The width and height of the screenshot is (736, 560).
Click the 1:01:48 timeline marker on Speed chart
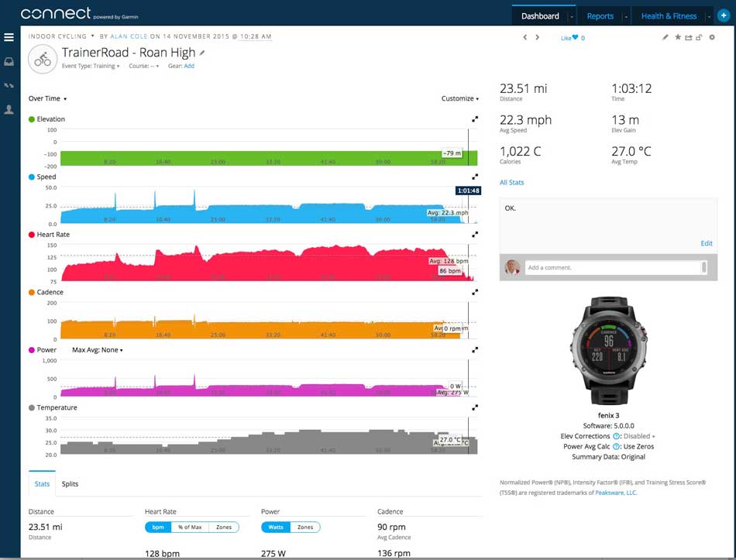click(469, 191)
